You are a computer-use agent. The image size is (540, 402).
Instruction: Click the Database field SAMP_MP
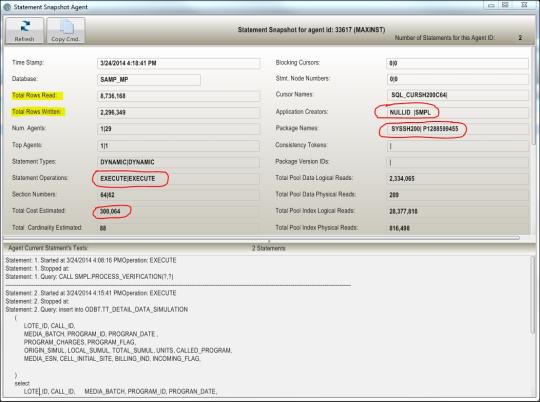(x=149, y=80)
